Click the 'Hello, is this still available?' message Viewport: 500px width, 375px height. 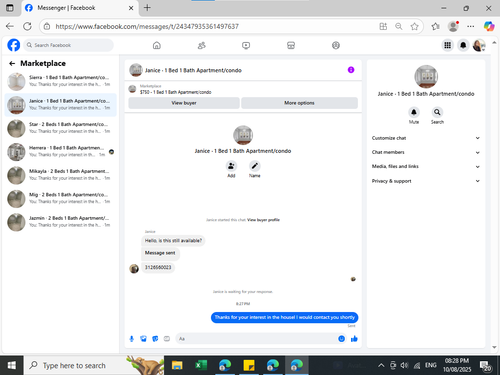pyautogui.click(x=173, y=241)
